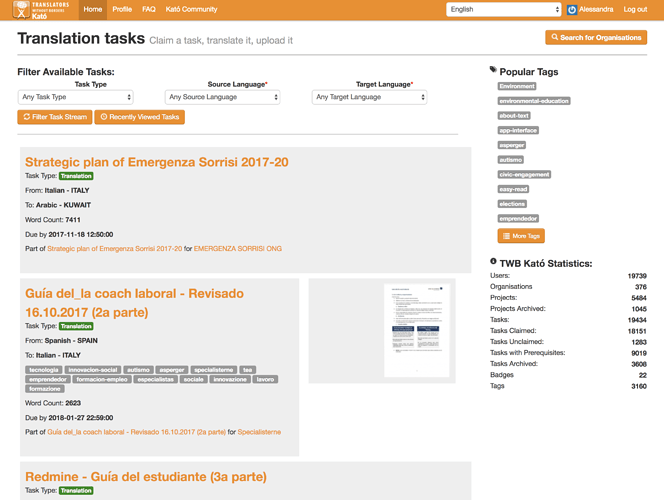This screenshot has width=664, height=500.
Task: Click the TWB Kató Statistics info icon
Action: click(x=493, y=261)
